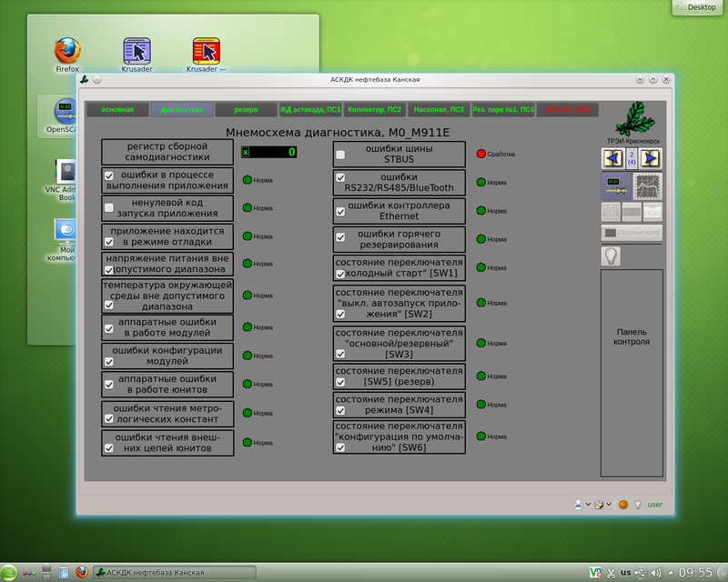The image size is (728, 582).
Task: Go to the previous page with the left arrow
Action: [x=612, y=158]
